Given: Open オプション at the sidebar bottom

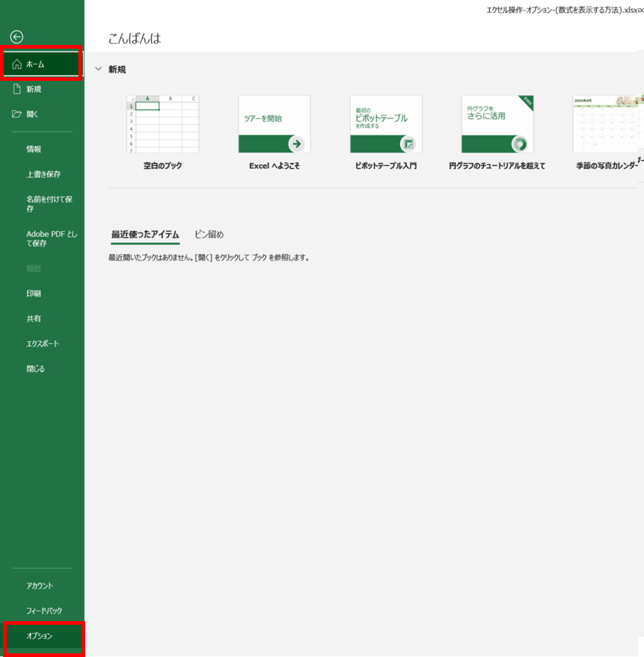Looking at the screenshot, I should pos(40,636).
